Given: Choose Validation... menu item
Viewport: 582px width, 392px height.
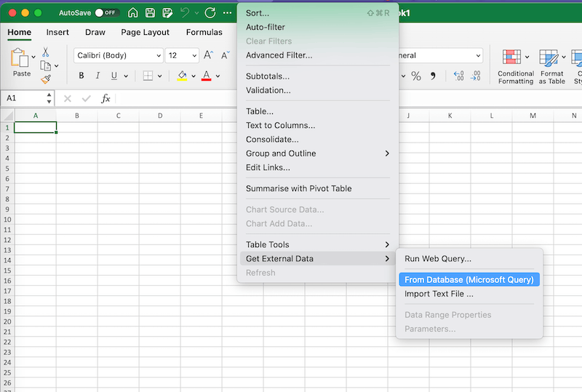Looking at the screenshot, I should coord(318,90).
